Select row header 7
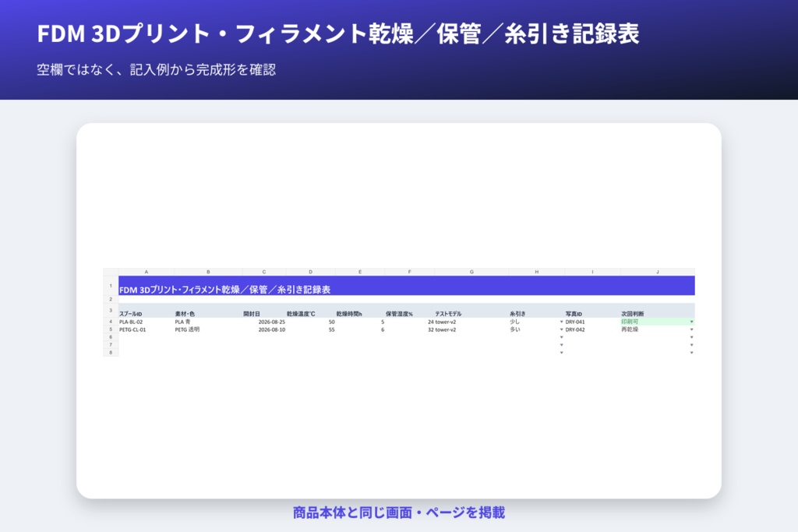This screenshot has height=532, width=798. (x=111, y=345)
